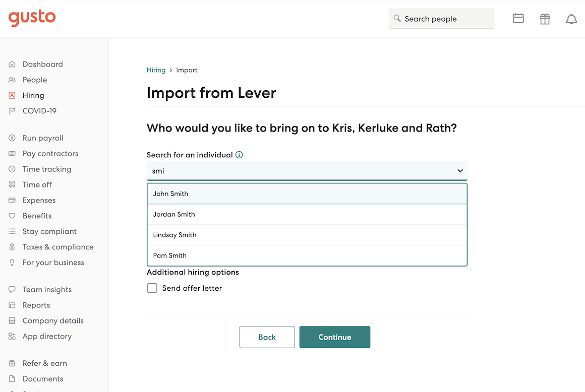Click the info icon beside Search for an individual
Image resolution: width=585 pixels, height=392 pixels.
239,155
